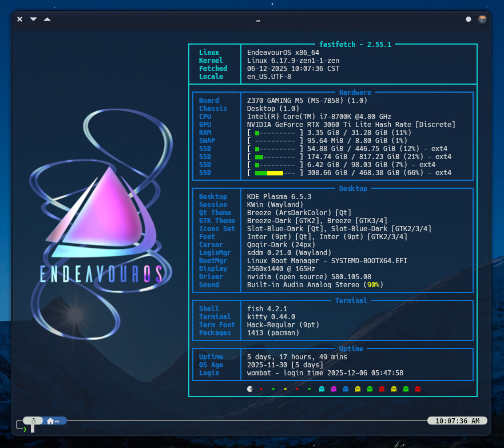Viewport: 504px width, 448px height.
Task: Maximize the window with the up-arrow button
Action: 47,19
